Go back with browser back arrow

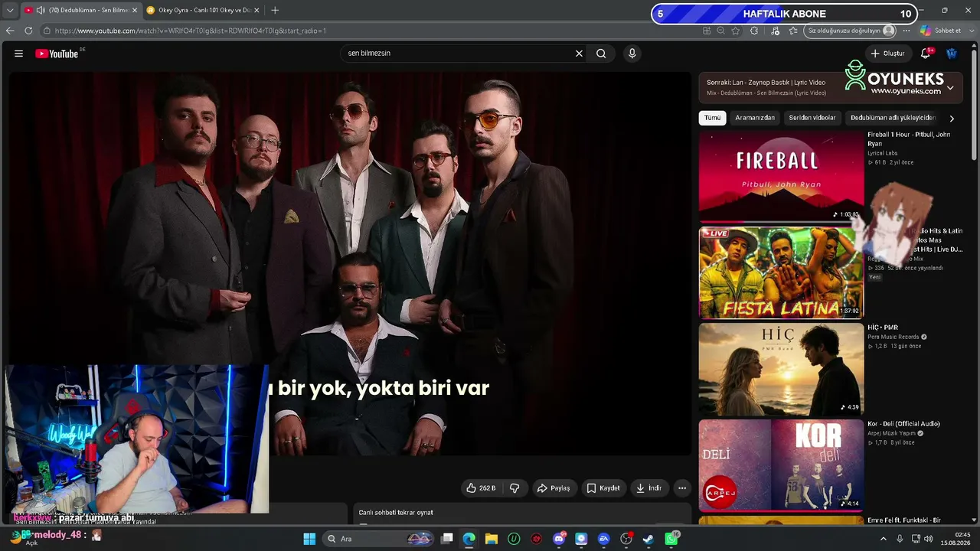(10, 31)
